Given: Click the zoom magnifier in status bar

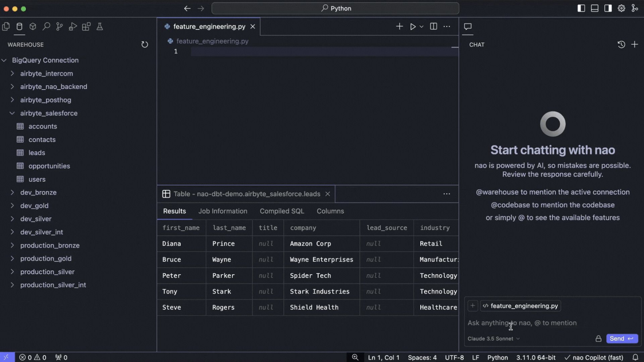Looking at the screenshot, I should tap(355, 357).
